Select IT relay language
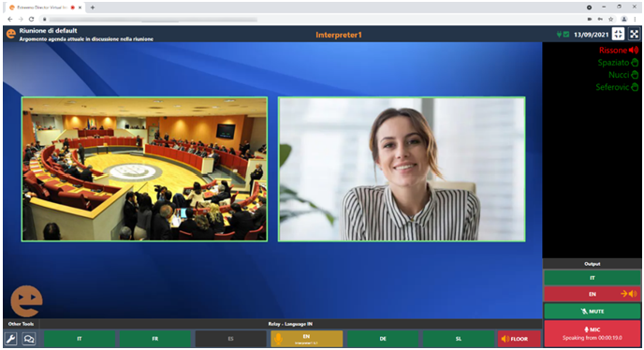644x350 pixels. point(80,339)
